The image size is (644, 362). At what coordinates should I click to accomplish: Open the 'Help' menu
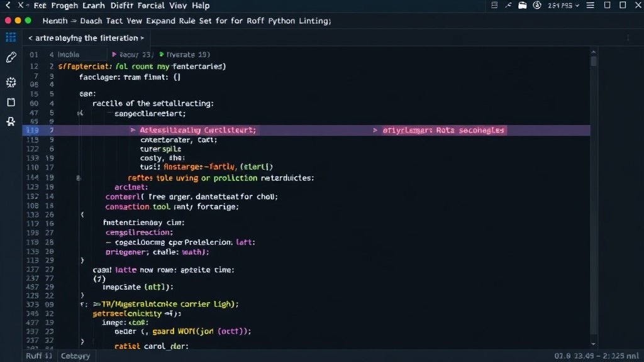coord(201,6)
